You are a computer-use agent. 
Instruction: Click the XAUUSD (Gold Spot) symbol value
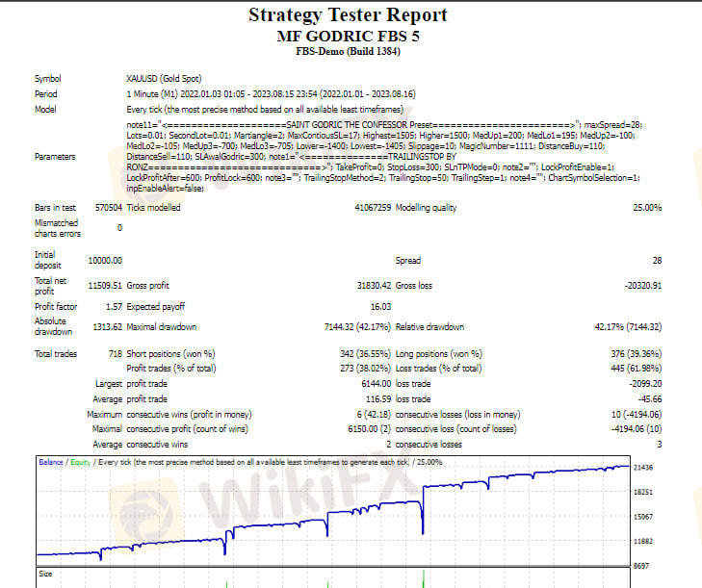[164, 78]
